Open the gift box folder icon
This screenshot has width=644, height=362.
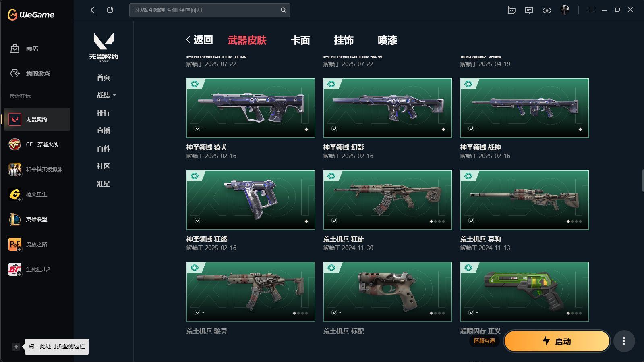click(511, 10)
